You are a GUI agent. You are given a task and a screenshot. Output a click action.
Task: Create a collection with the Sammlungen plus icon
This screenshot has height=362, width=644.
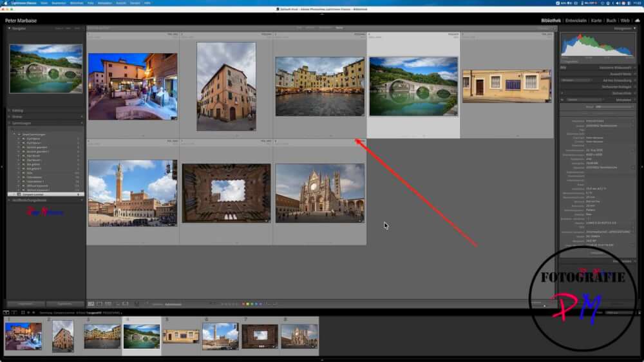pyautogui.click(x=81, y=123)
